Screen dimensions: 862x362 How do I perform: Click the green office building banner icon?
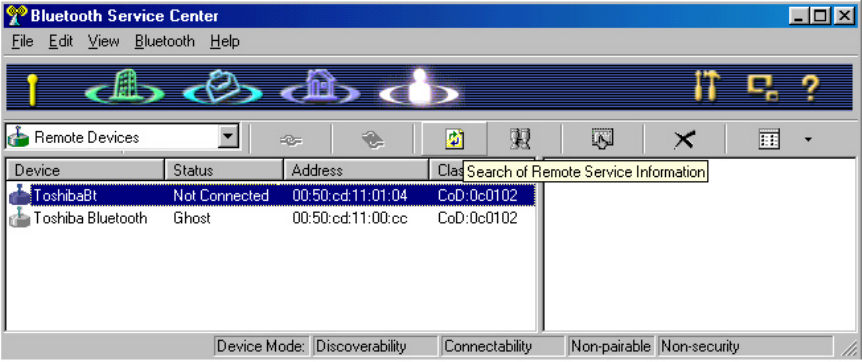coord(125,88)
